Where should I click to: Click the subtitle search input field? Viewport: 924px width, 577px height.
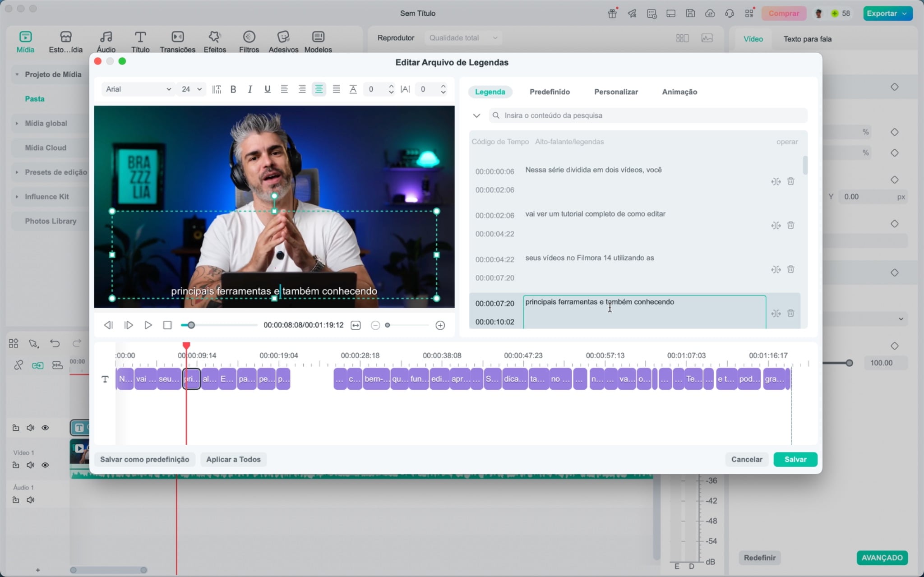tap(648, 115)
